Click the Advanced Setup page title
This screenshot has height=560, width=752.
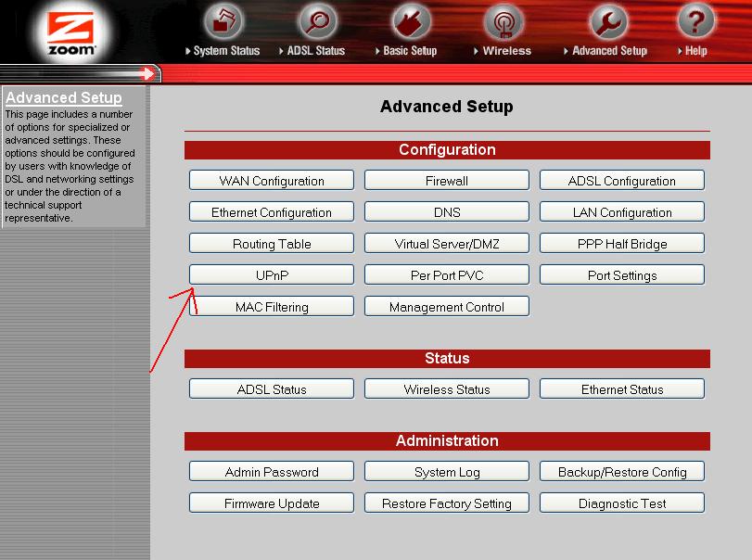(447, 107)
